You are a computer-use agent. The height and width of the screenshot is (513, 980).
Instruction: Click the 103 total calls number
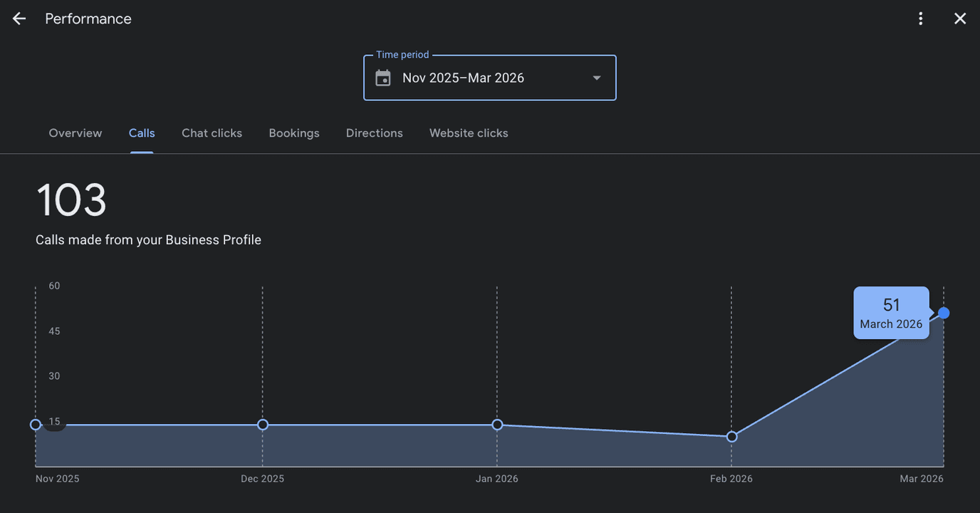pos(71,200)
